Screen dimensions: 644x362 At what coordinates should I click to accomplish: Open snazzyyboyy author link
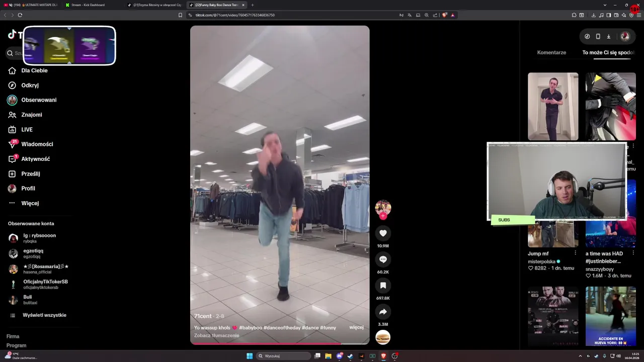(600, 269)
